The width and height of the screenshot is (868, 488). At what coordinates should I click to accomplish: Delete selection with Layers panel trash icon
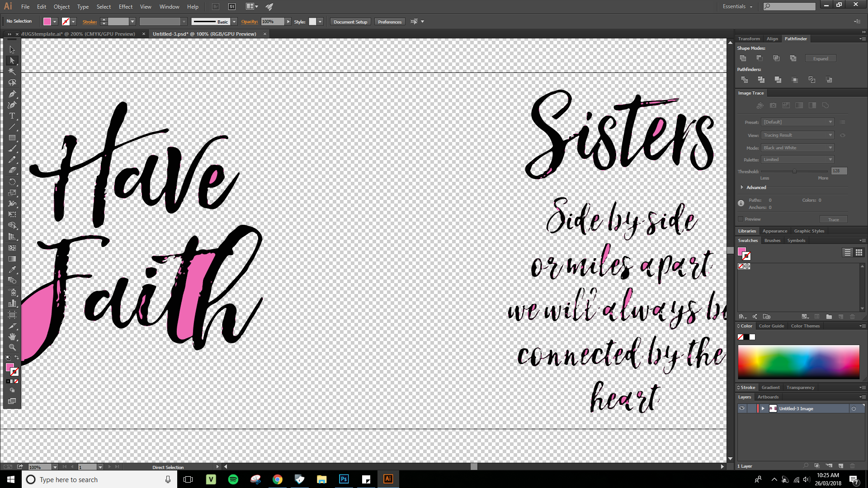tap(853, 466)
